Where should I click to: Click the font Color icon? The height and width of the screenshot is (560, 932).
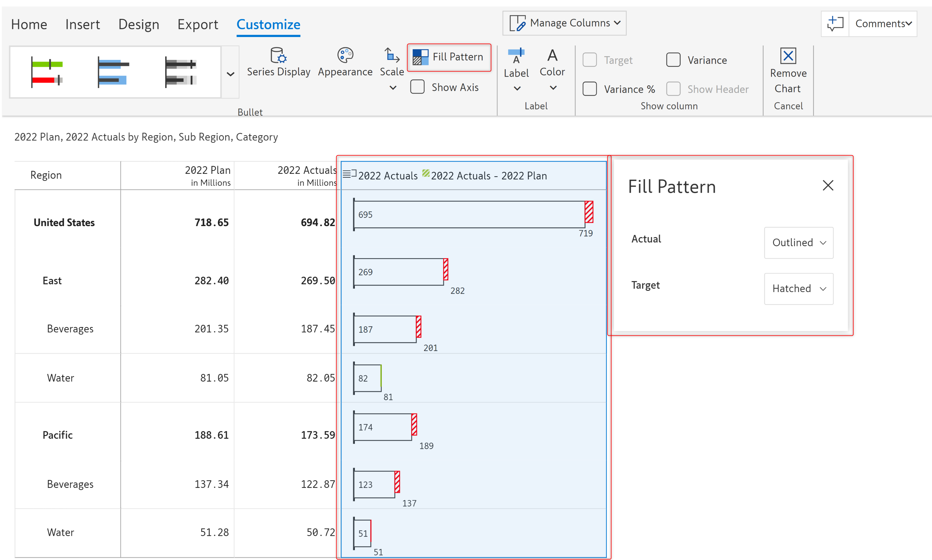[552, 56]
